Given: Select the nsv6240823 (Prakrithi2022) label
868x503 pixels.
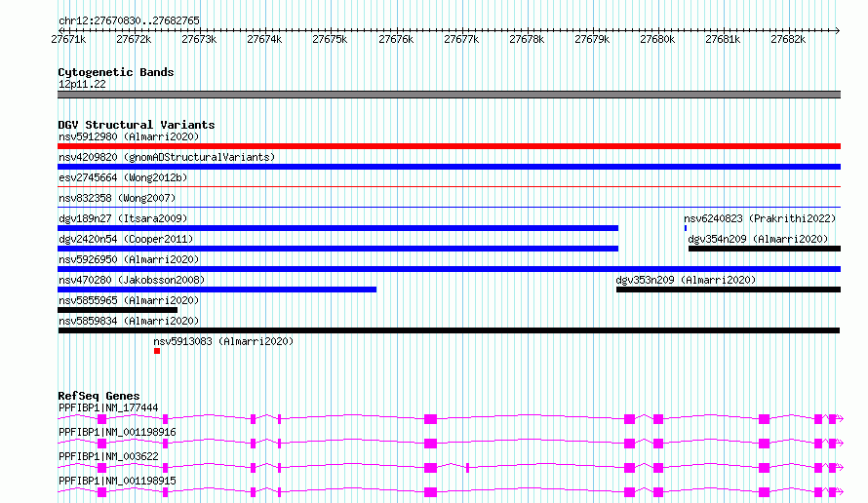Looking at the screenshot, I should point(760,218).
